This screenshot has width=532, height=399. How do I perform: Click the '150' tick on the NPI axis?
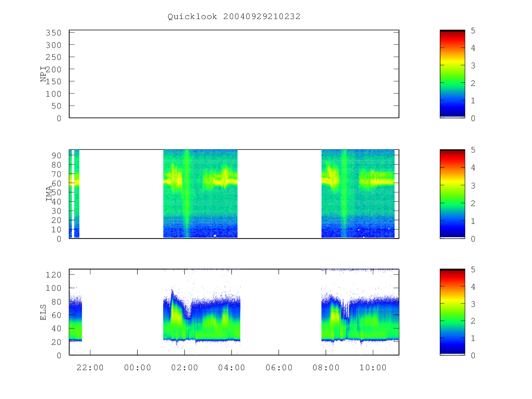53,82
